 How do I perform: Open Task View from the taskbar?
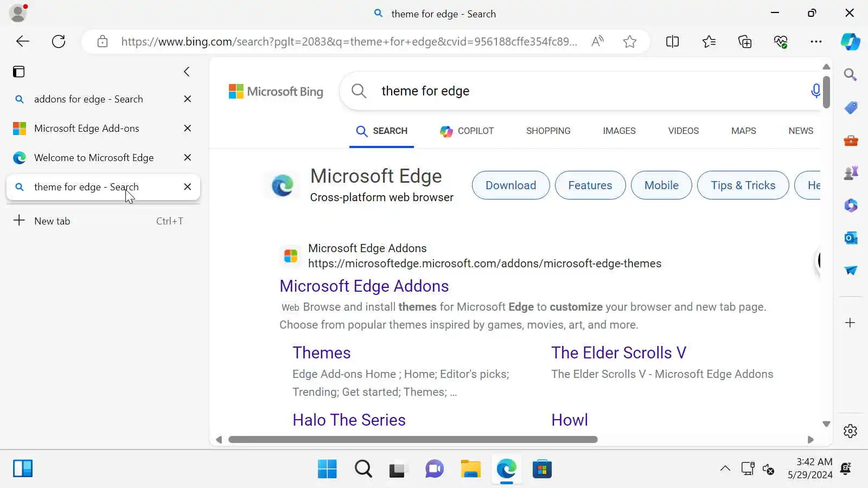point(399,469)
